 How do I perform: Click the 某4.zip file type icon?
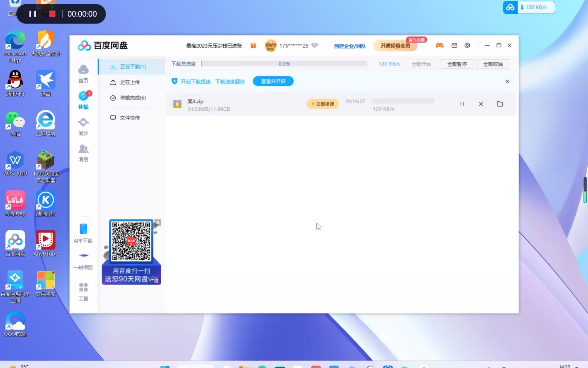click(177, 104)
